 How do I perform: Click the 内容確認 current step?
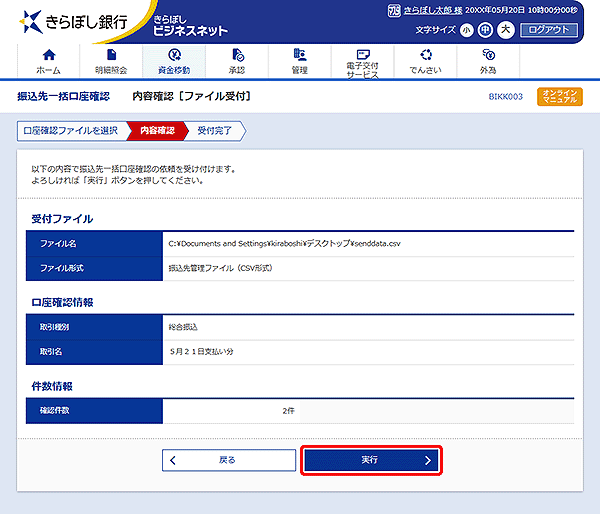158,131
